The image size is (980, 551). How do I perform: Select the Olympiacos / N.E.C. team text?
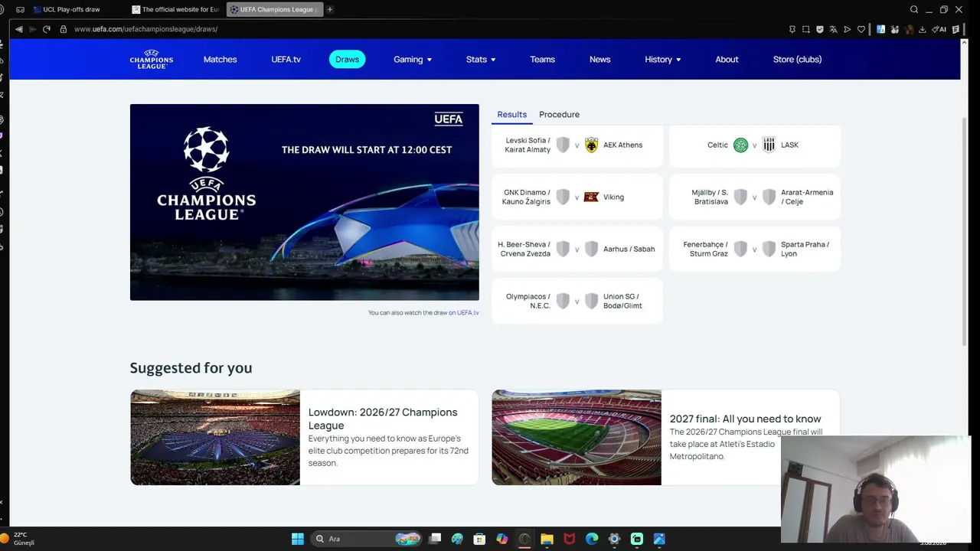click(528, 302)
